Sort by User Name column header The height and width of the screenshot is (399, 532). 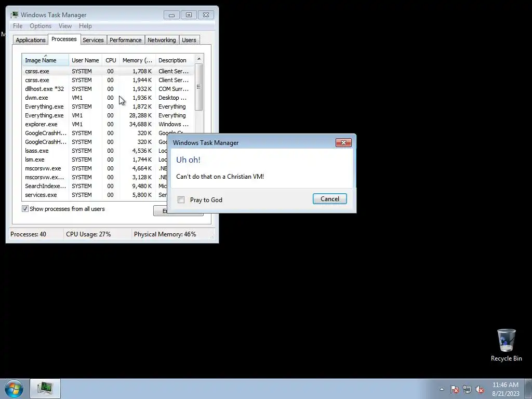coord(86,60)
